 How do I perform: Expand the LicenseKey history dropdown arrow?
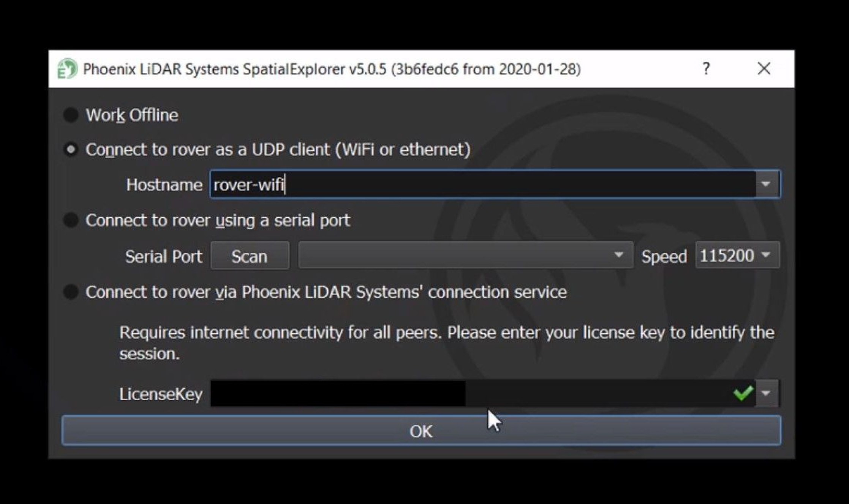766,393
